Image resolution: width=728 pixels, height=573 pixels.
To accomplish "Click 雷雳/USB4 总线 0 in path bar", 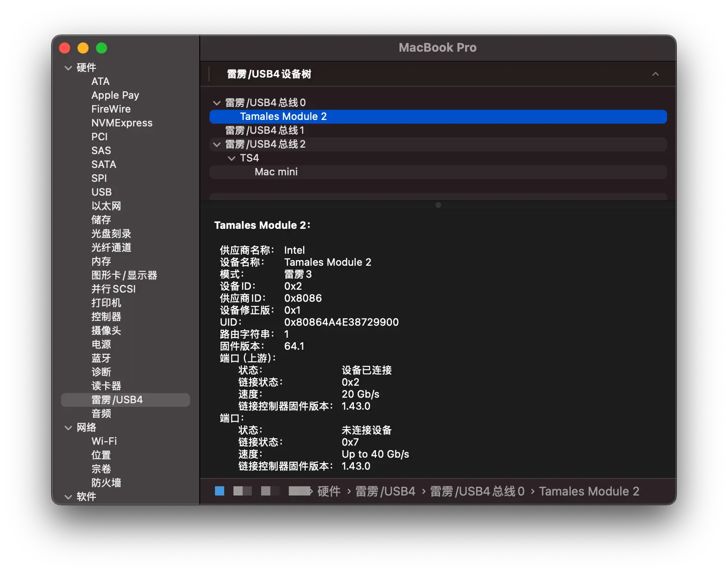I will point(477,491).
